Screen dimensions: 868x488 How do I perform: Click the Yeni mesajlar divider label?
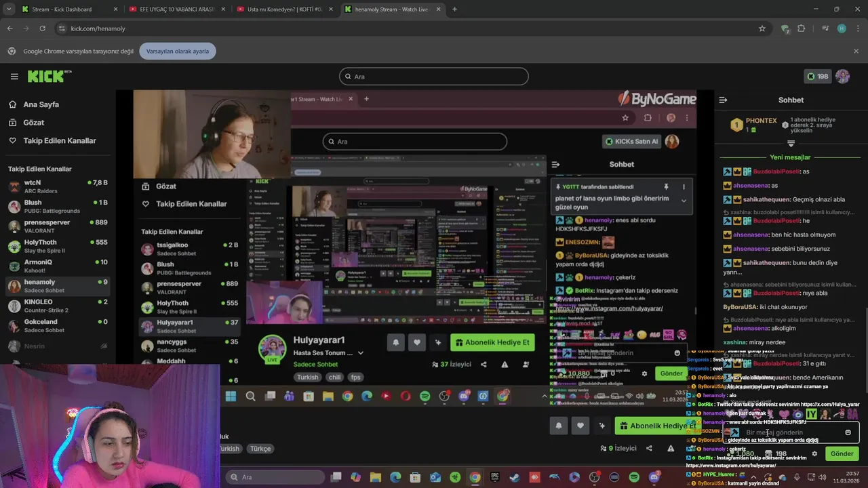[790, 157]
